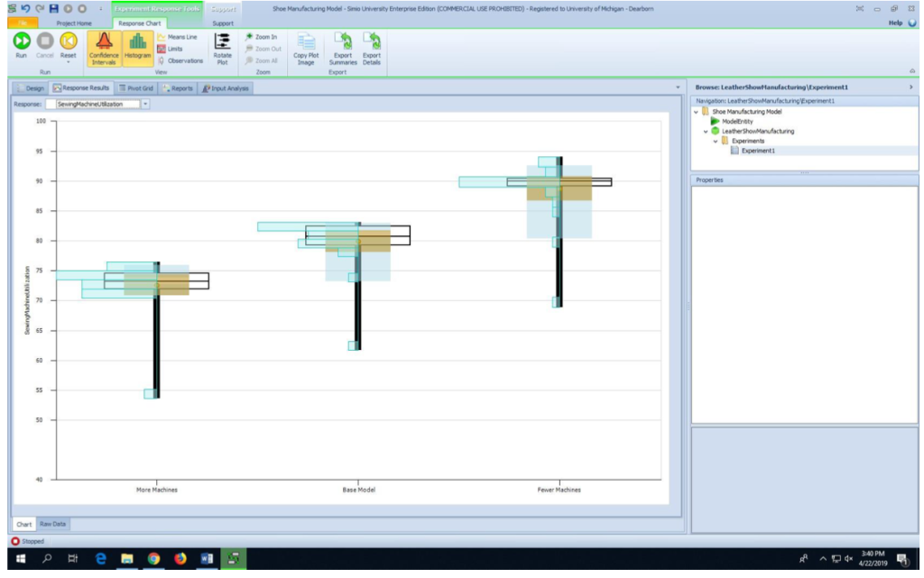The image size is (924, 578).
Task: Switch to Raw Data view at bottom
Action: tap(52, 524)
